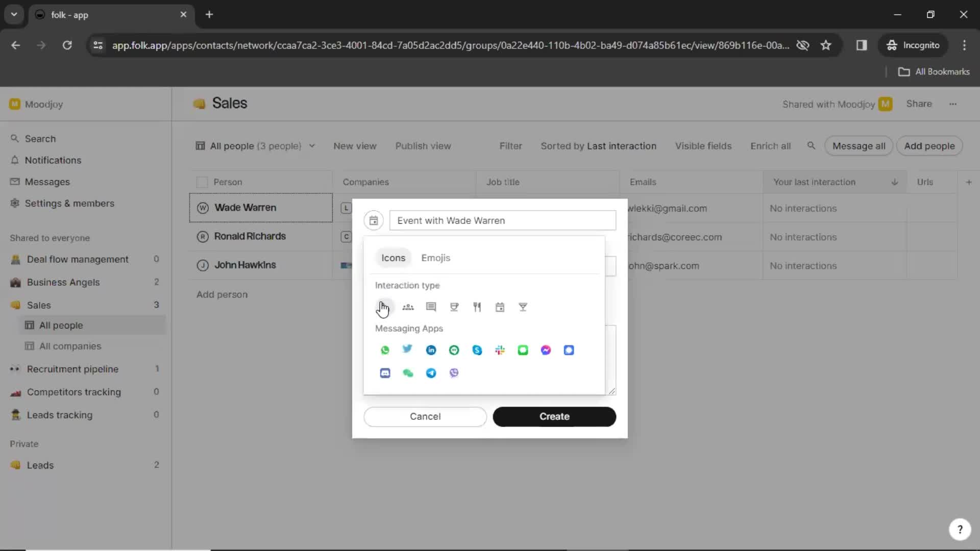The image size is (980, 551).
Task: Select the LinkedIn messaging app icon
Action: [x=430, y=350]
